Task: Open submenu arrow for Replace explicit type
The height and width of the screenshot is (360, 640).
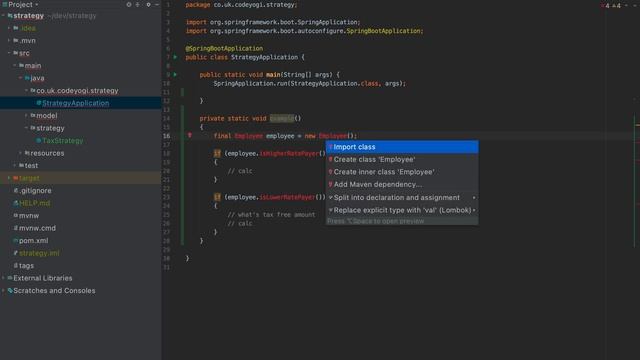Action: pyautogui.click(x=474, y=210)
